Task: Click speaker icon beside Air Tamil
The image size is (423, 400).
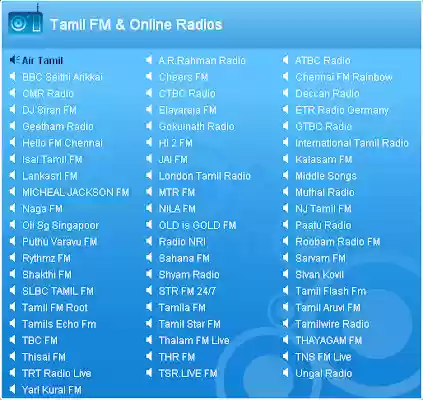Action: tap(14, 60)
